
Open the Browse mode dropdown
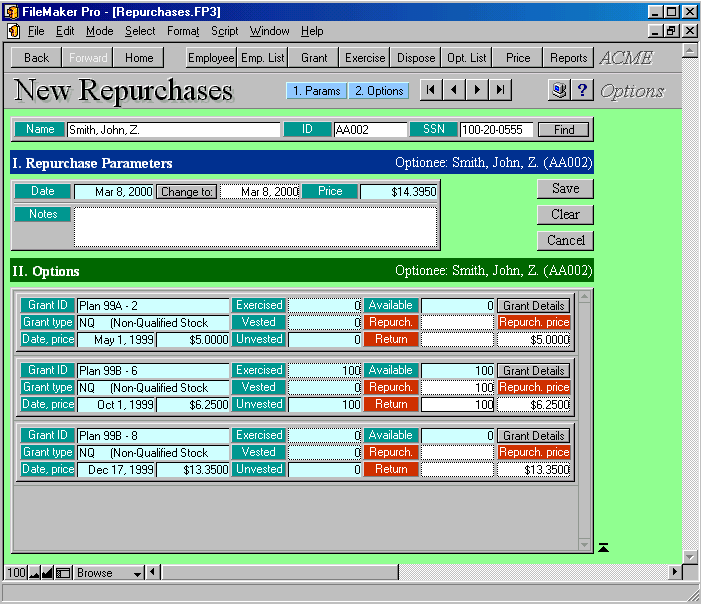click(x=109, y=573)
